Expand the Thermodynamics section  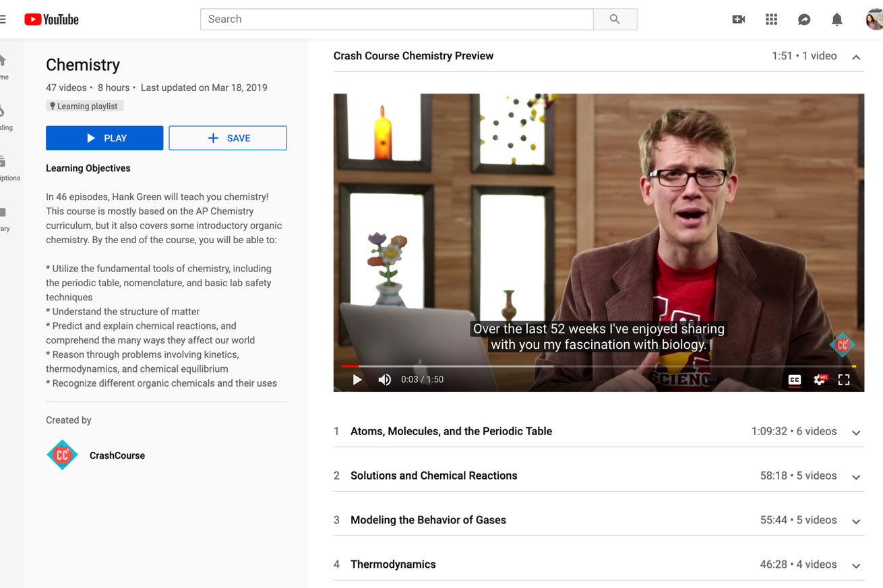pos(856,566)
